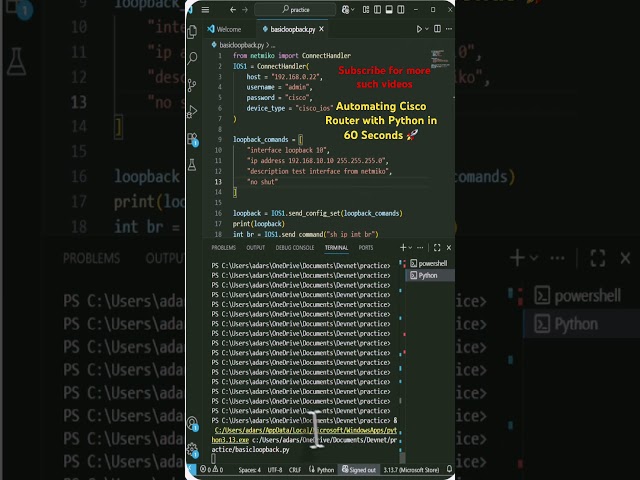The image size is (640, 480).
Task: Split the editor to the right
Action: pos(438,29)
